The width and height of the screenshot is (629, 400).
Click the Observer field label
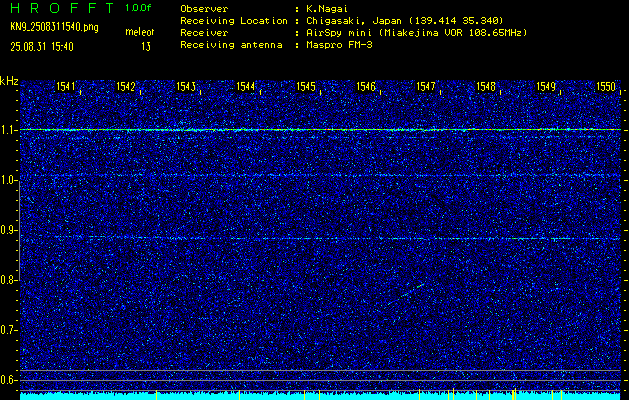coord(204,8)
